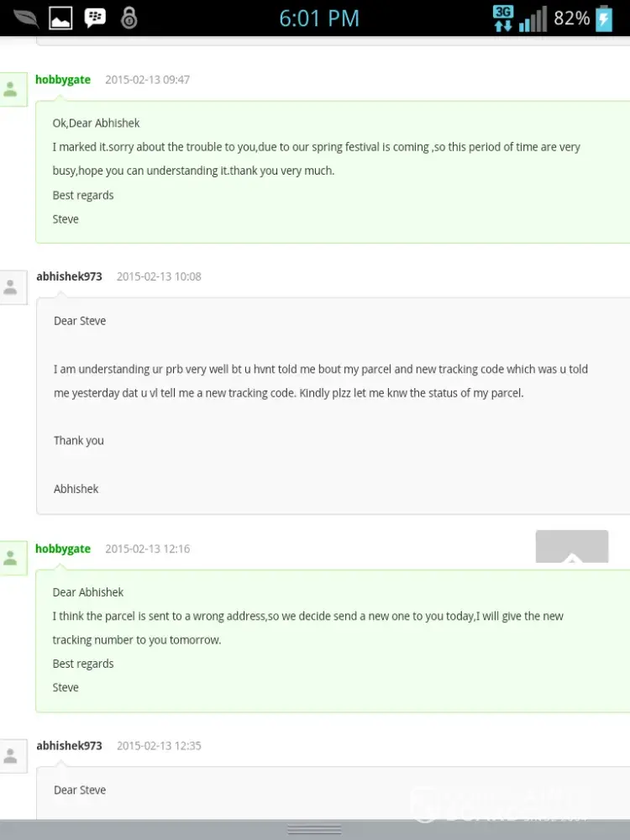
Task: Tap the 3G data indicator
Action: pyautogui.click(x=502, y=18)
